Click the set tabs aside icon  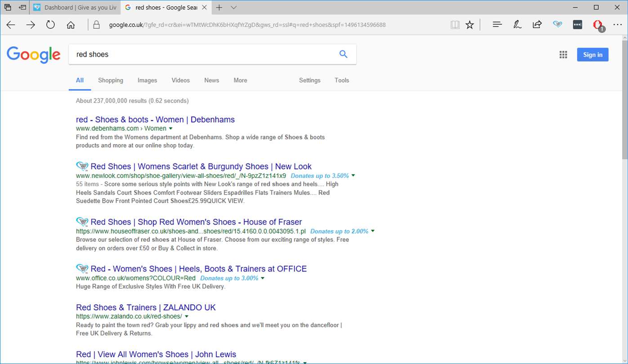tap(22, 8)
